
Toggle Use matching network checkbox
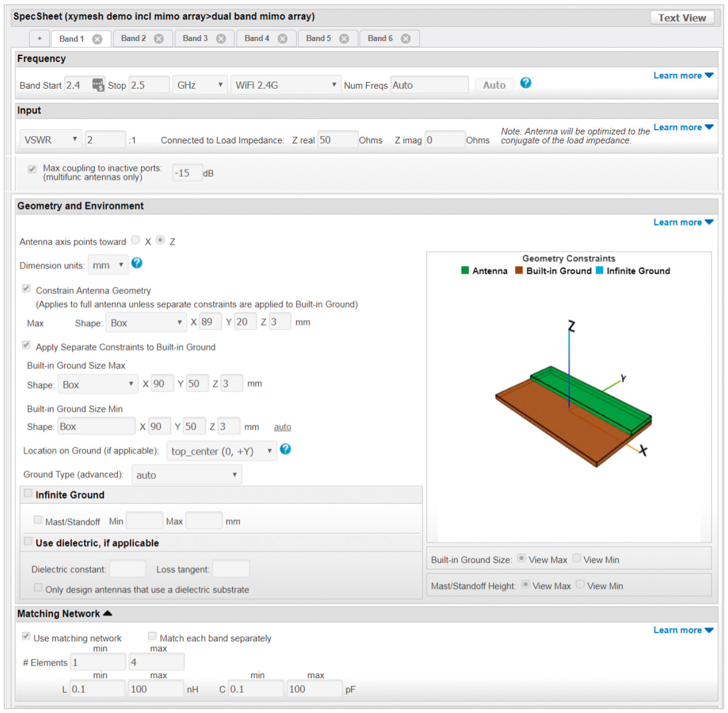click(x=26, y=637)
